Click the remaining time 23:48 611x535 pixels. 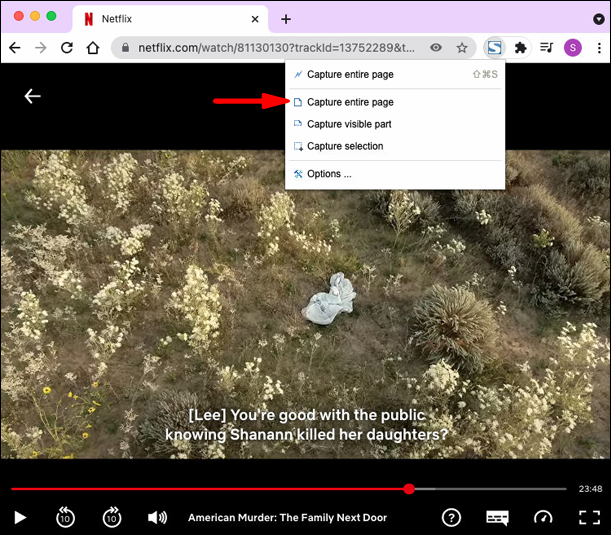point(590,489)
